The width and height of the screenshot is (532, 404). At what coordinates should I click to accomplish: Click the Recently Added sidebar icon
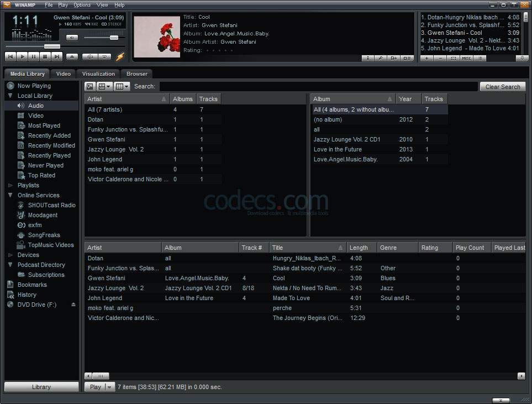pyautogui.click(x=21, y=135)
